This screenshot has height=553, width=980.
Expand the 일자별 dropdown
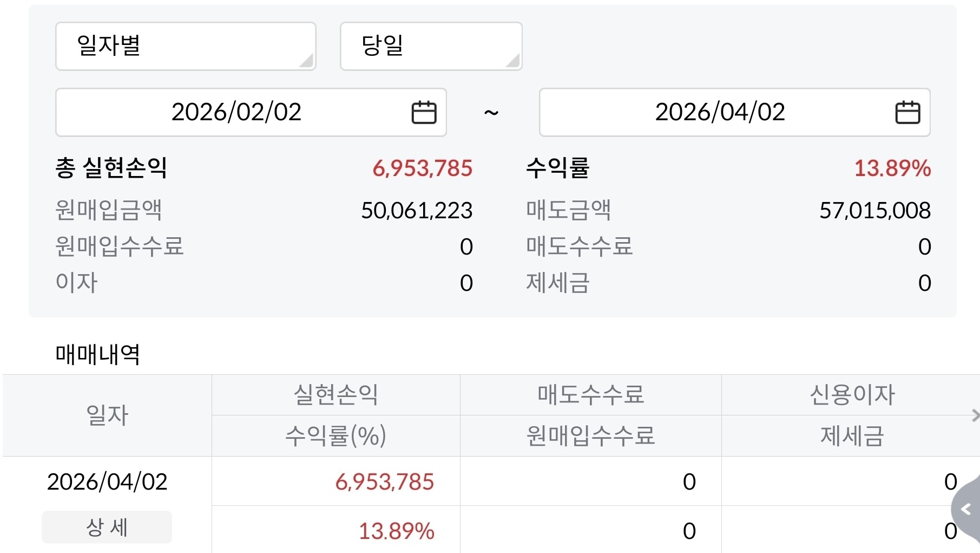(x=186, y=46)
